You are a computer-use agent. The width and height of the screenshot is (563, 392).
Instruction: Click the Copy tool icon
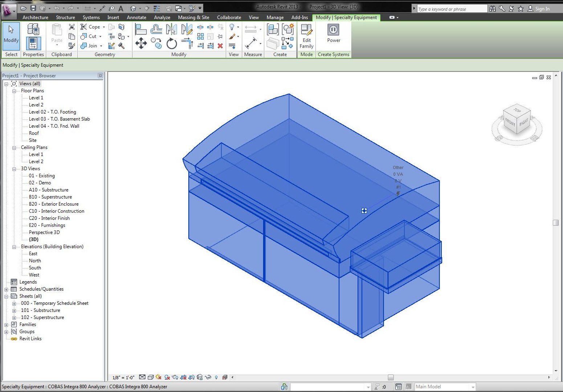[156, 43]
